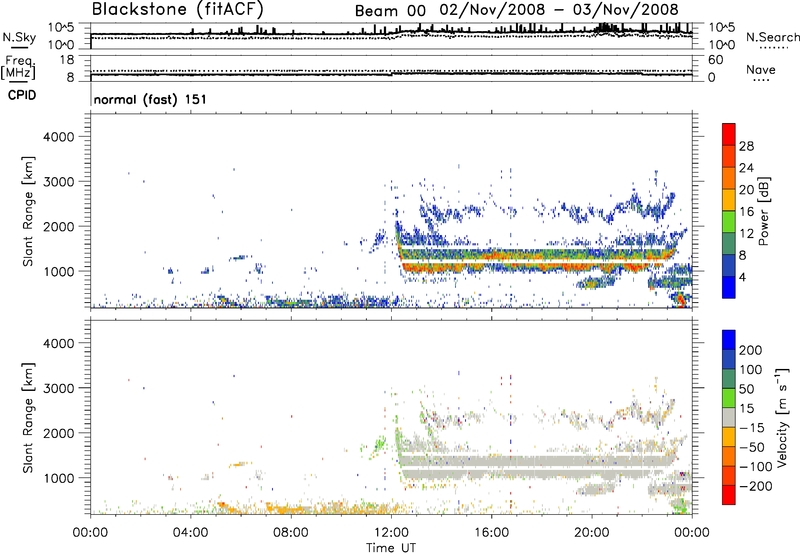Click the "28" power color bar value
This screenshot has width=800, height=554.
[746, 146]
